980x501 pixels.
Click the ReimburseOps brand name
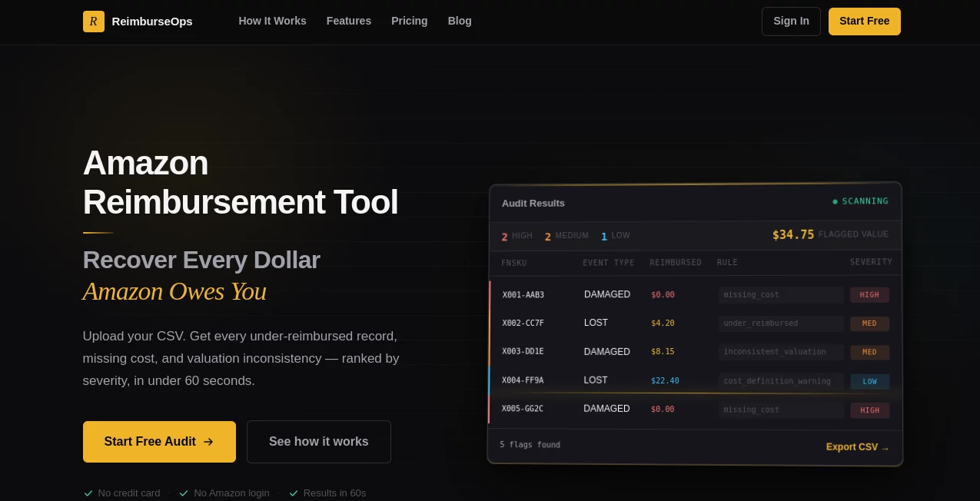152,22
